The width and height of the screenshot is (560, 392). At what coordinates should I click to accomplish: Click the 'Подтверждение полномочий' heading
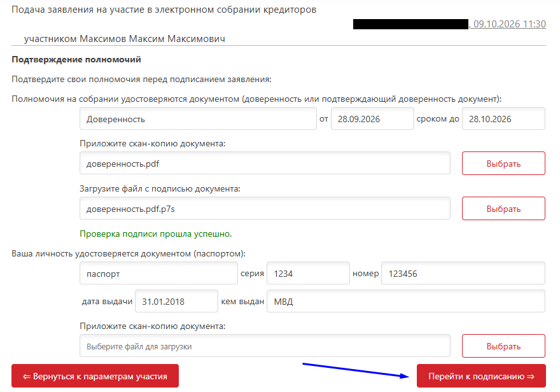[76, 60]
